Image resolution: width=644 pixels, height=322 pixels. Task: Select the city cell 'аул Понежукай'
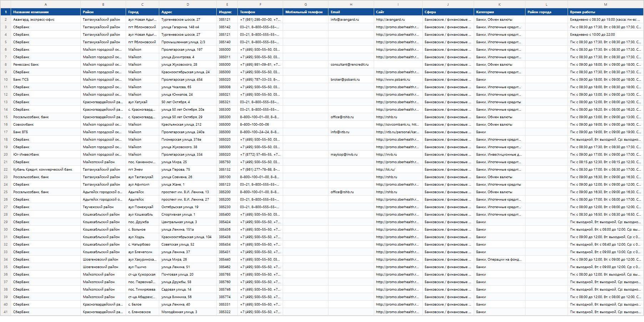point(142,207)
